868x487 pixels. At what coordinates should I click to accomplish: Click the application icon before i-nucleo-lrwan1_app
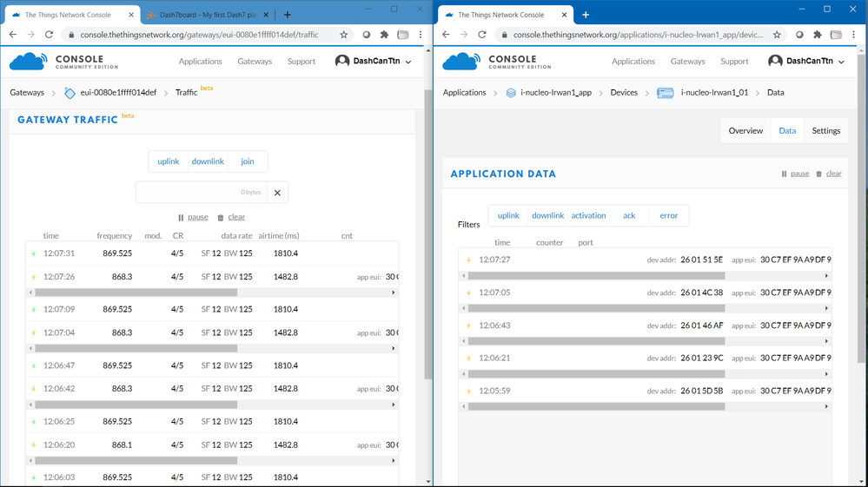click(x=511, y=93)
